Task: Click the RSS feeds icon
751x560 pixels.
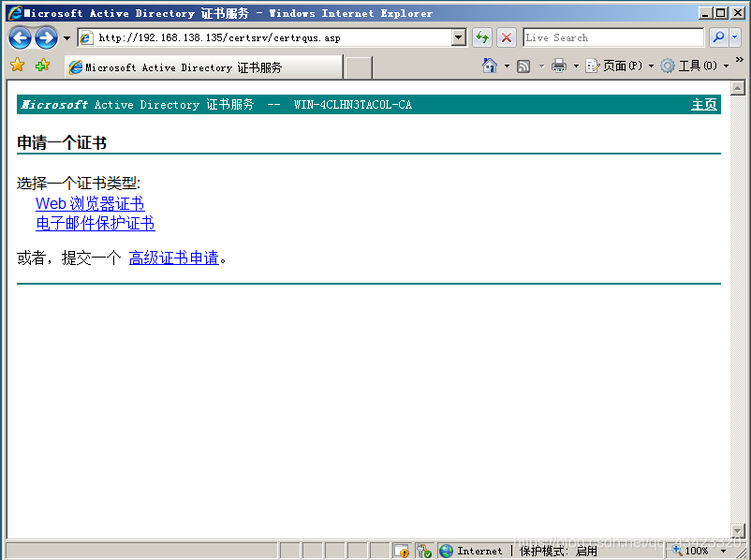Action: (x=523, y=66)
